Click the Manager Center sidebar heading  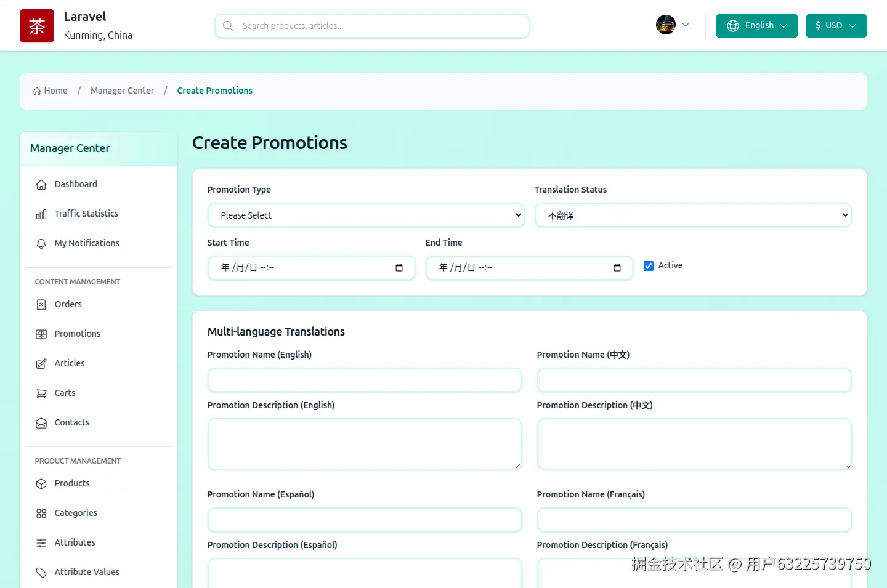point(70,148)
